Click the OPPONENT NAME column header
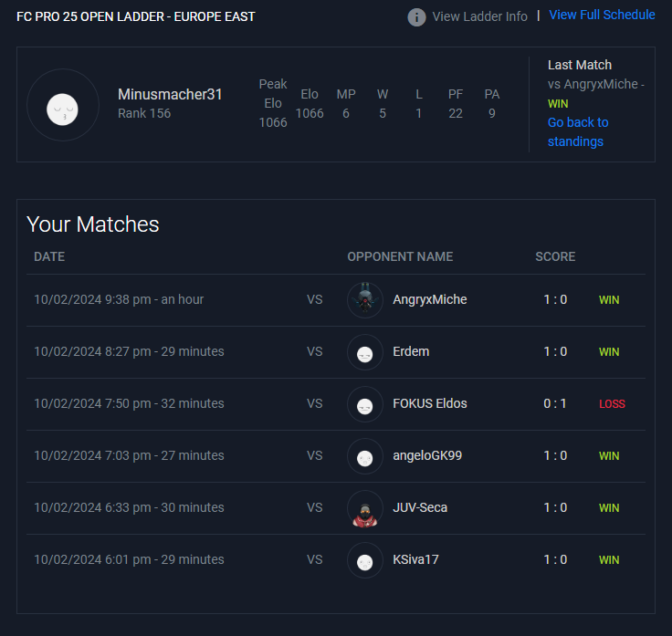672x636 pixels. point(400,256)
